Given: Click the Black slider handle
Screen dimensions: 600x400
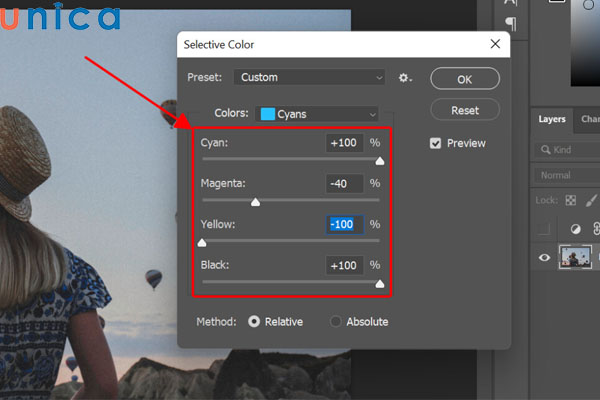Looking at the screenshot, I should coord(380,283).
